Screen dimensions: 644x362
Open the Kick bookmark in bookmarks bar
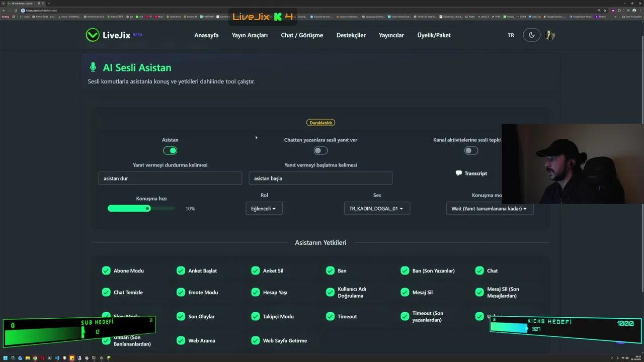[139, 17]
